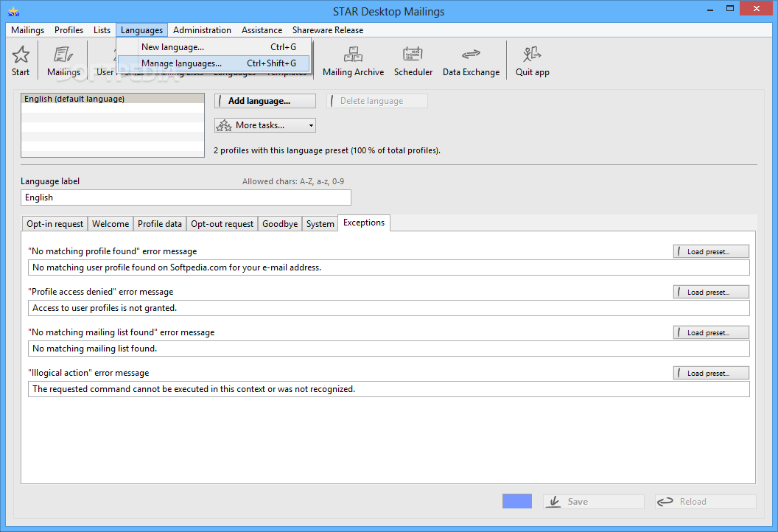
Task: Click the Delete language button
Action: coord(377,101)
